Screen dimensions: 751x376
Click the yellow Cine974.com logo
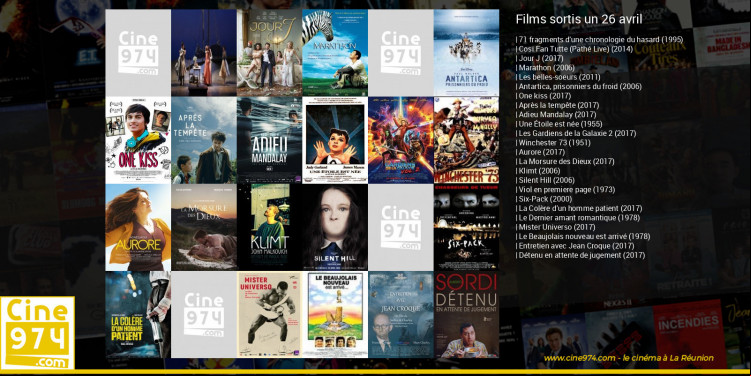click(37, 333)
